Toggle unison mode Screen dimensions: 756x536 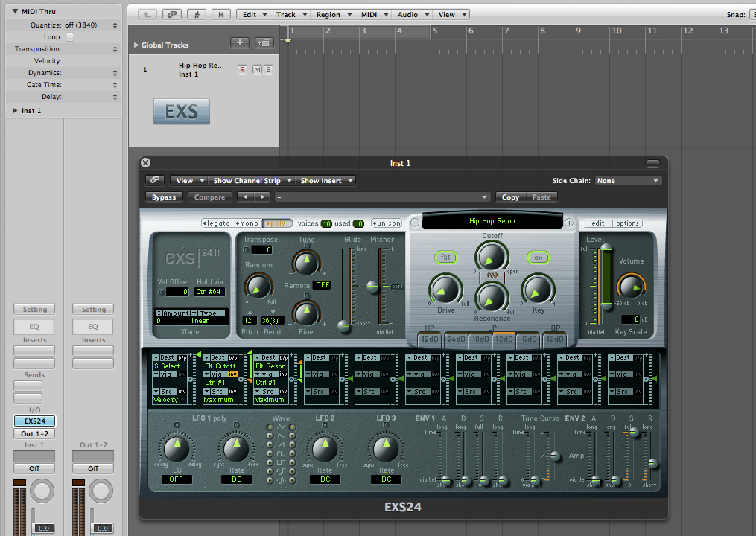pos(387,223)
